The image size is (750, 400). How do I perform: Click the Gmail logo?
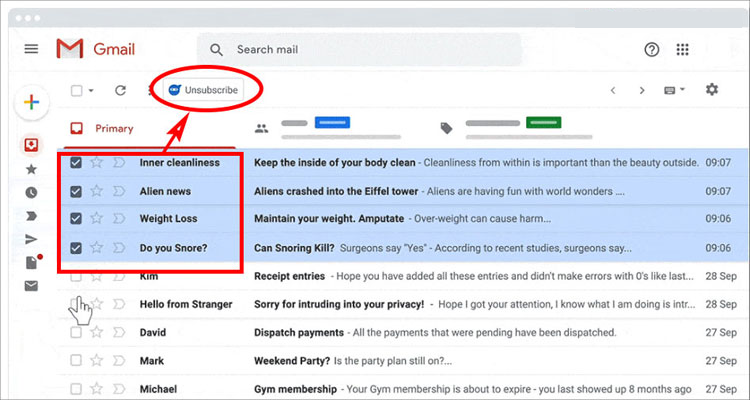click(x=96, y=49)
